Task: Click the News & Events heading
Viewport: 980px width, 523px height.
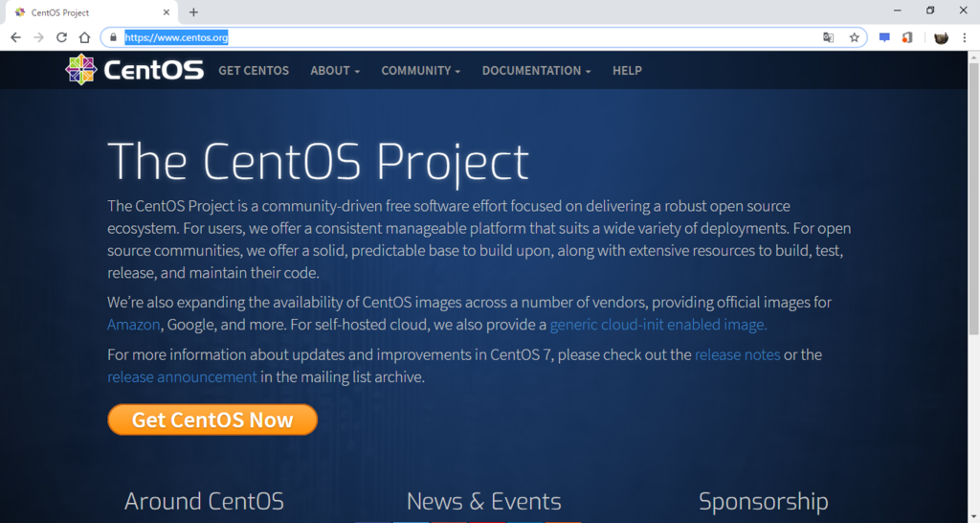Action: [483, 501]
